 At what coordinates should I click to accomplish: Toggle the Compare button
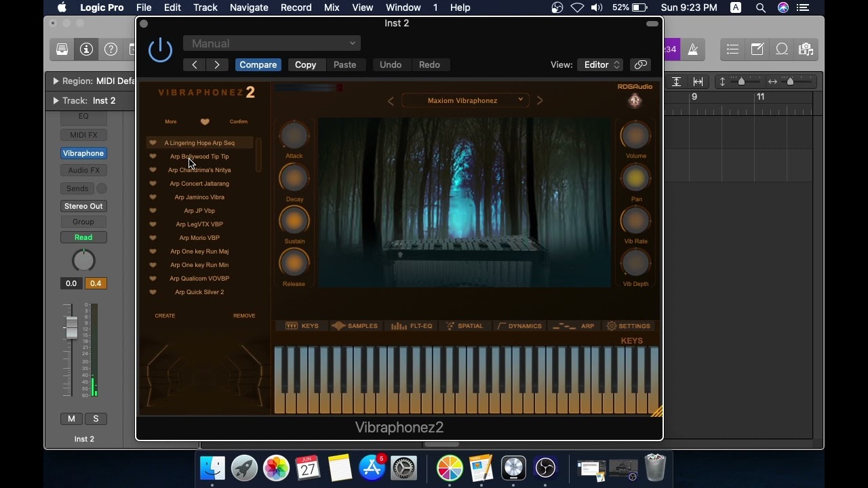(x=258, y=64)
